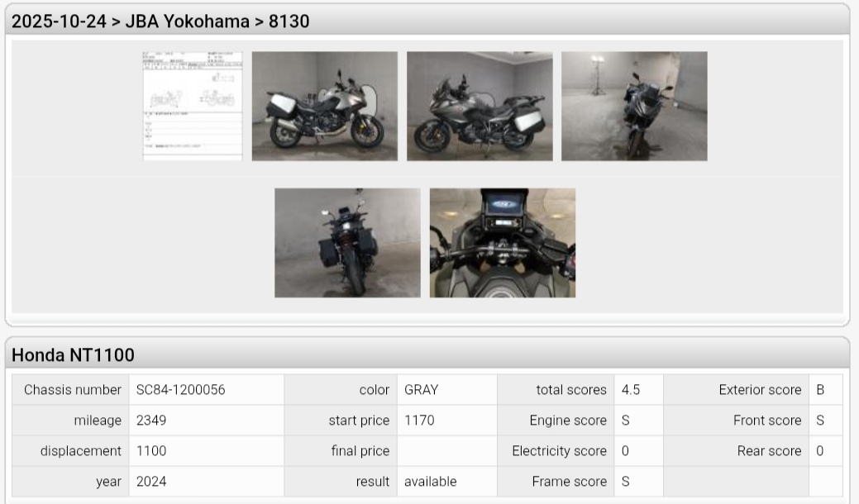Open the dashboard cockpit photo
Screen dimensions: 859x504
coord(503,243)
